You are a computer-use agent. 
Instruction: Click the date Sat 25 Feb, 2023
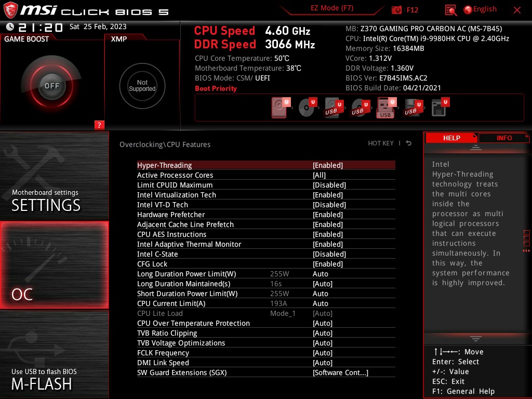tap(98, 26)
